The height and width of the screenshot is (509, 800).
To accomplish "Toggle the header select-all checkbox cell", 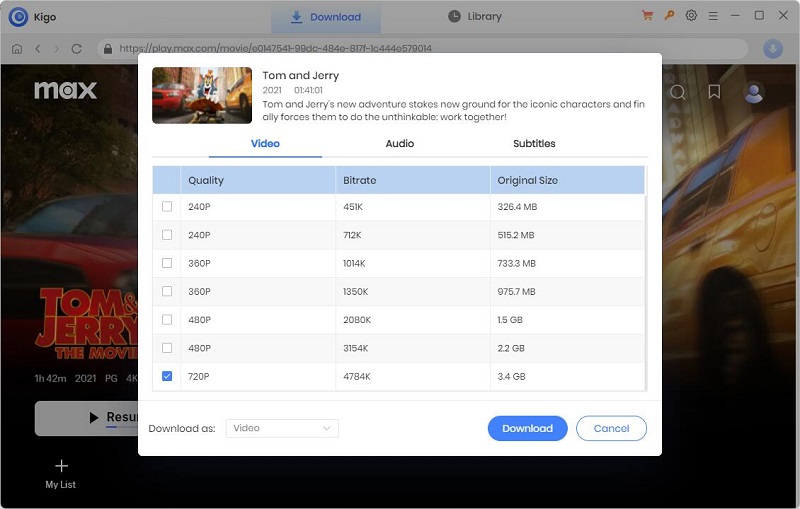I will (x=167, y=180).
